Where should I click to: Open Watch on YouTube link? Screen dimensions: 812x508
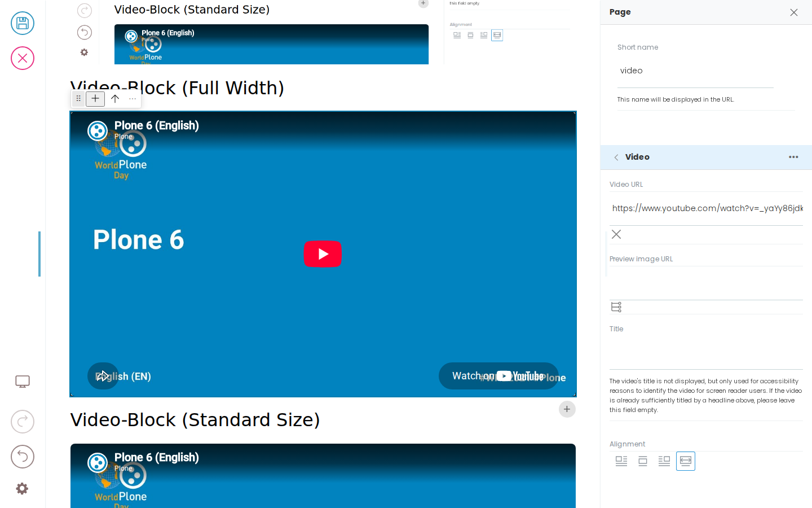coord(498,376)
